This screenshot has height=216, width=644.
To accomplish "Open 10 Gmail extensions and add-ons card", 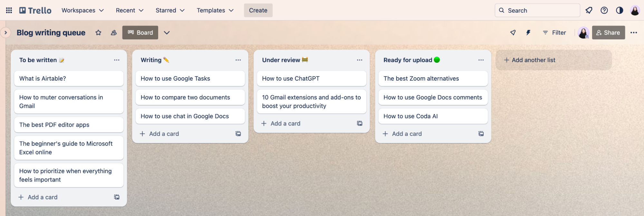I will tap(312, 102).
